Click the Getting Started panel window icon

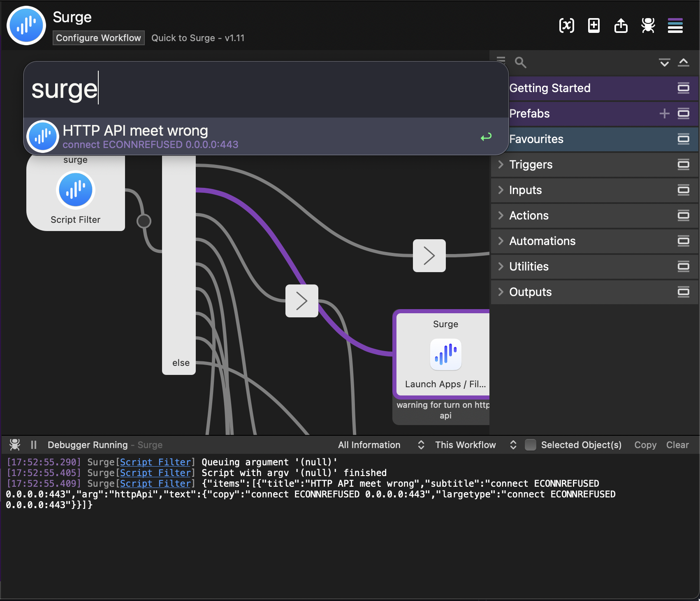[684, 88]
